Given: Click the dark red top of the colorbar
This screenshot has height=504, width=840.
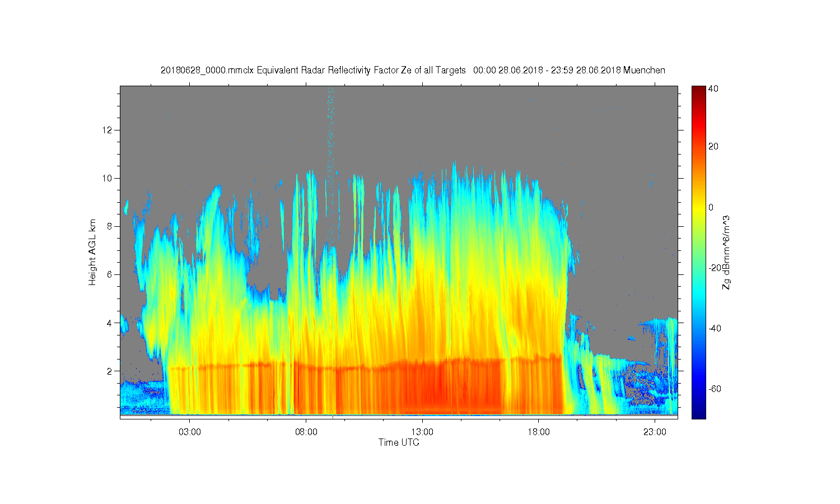Looking at the screenshot, I should [698, 90].
